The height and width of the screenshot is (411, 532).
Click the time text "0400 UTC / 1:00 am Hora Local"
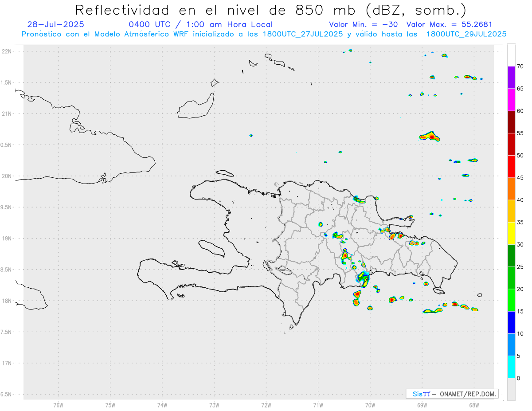(200, 25)
